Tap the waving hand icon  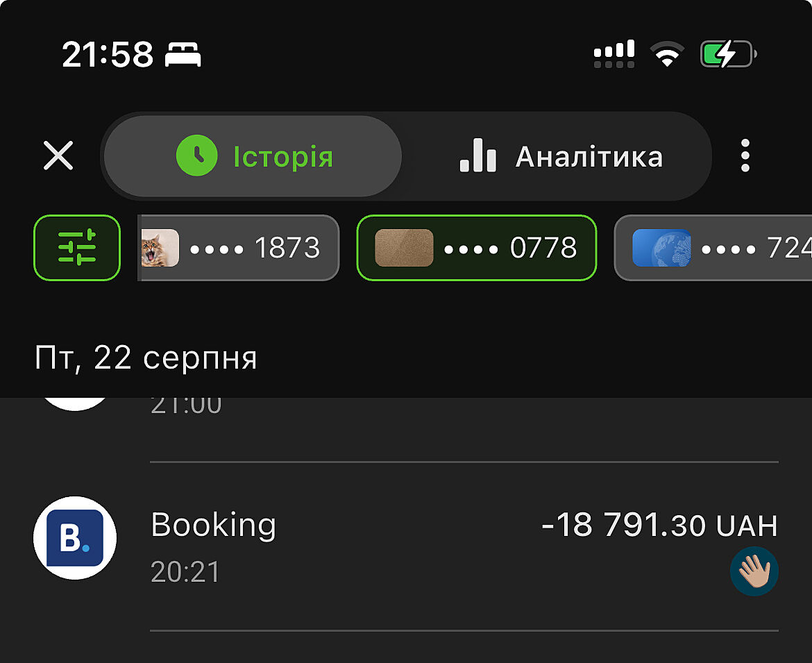click(x=754, y=571)
